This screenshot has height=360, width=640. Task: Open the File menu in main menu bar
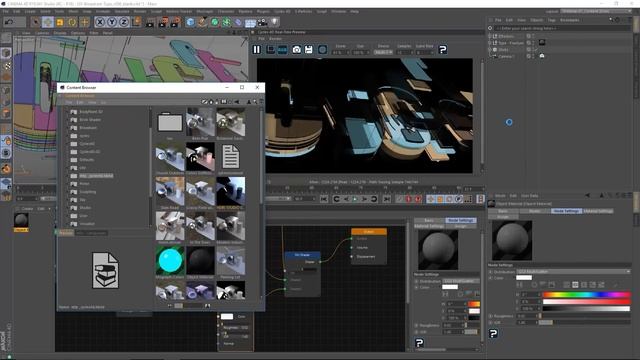[x=6, y=11]
